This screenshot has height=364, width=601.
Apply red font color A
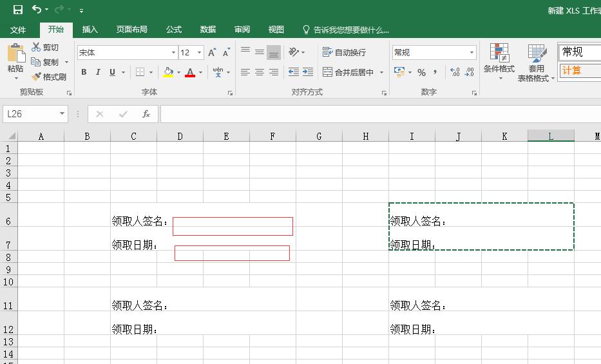point(190,72)
